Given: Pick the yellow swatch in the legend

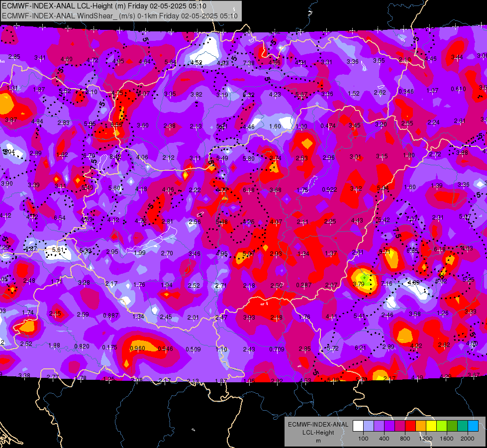Looking at the screenshot, I should click(x=431, y=426).
